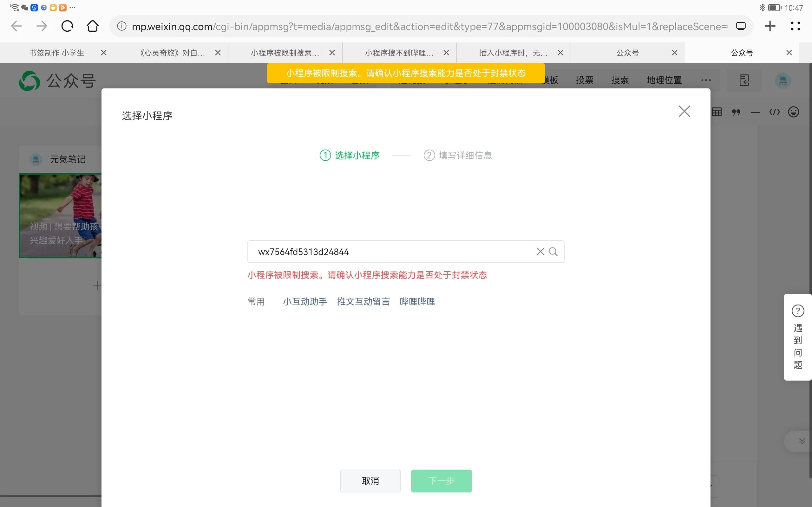Insert a table via the table icon

click(717, 112)
